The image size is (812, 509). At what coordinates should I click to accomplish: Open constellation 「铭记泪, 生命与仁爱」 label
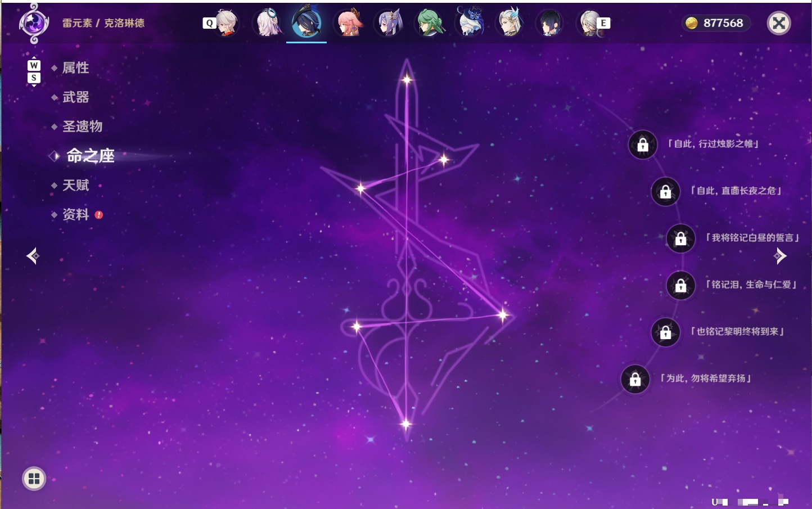(751, 285)
